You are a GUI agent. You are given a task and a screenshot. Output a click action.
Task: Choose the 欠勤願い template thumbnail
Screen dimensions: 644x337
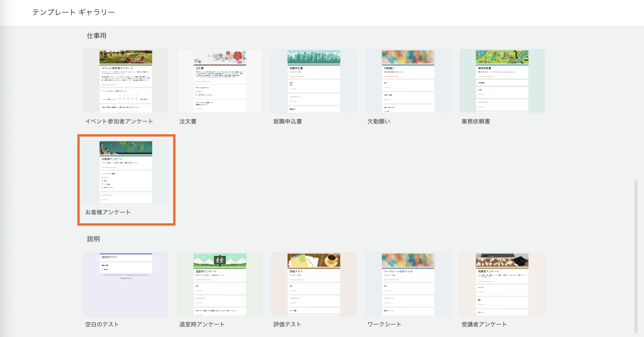[408, 81]
